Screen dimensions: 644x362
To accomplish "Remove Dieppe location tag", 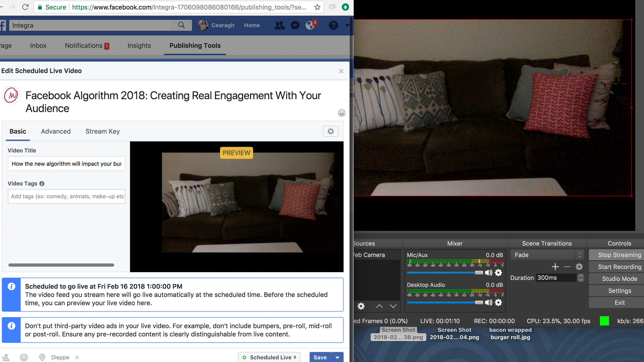I will pos(77,357).
